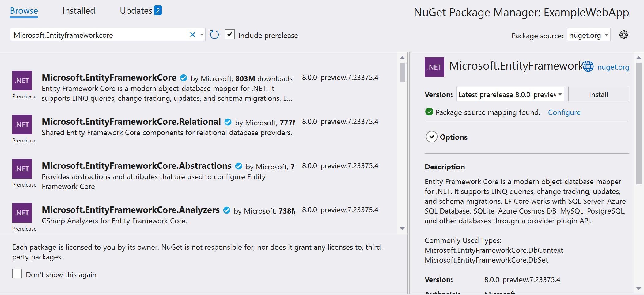Click the Prerelease label under Abstractions icon
The width and height of the screenshot is (644, 295).
pos(24,185)
